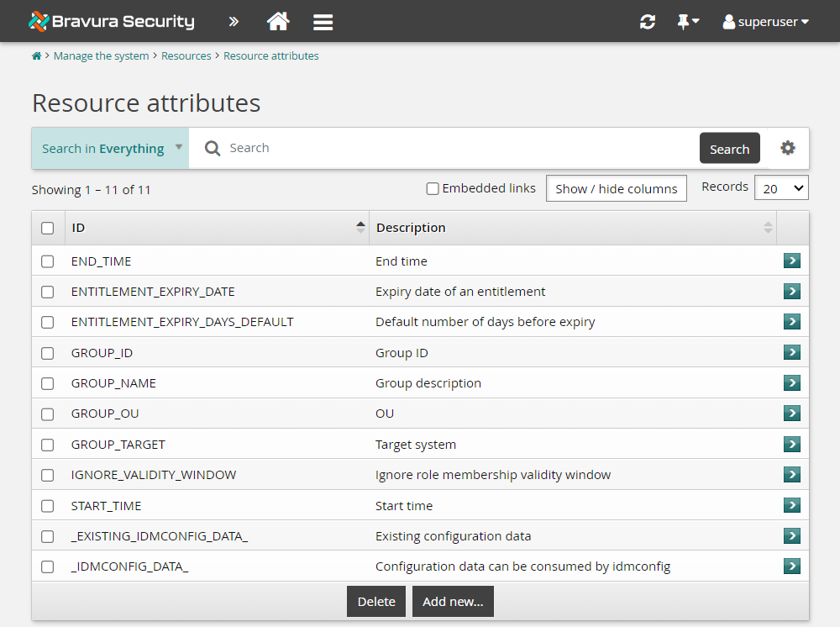The image size is (840, 627).
Task: Click the Add new button
Action: click(x=453, y=601)
